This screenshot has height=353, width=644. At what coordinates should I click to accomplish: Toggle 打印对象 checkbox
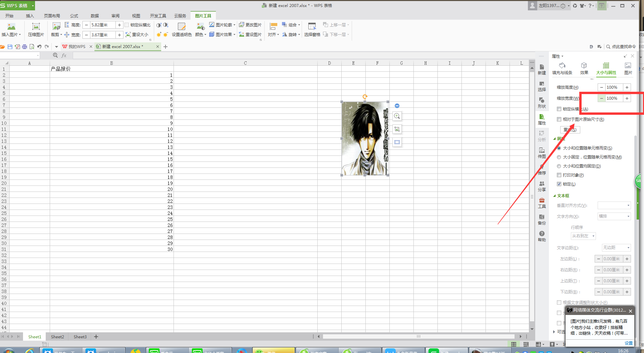(x=559, y=175)
